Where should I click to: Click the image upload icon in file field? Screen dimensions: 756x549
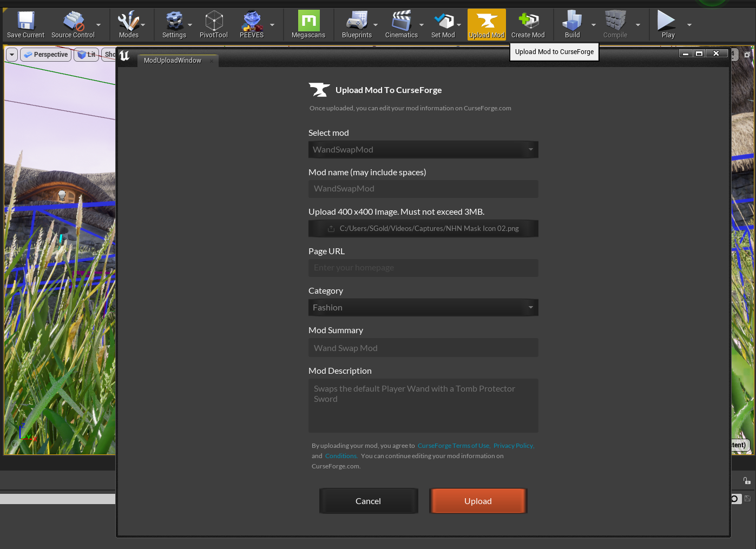(331, 229)
